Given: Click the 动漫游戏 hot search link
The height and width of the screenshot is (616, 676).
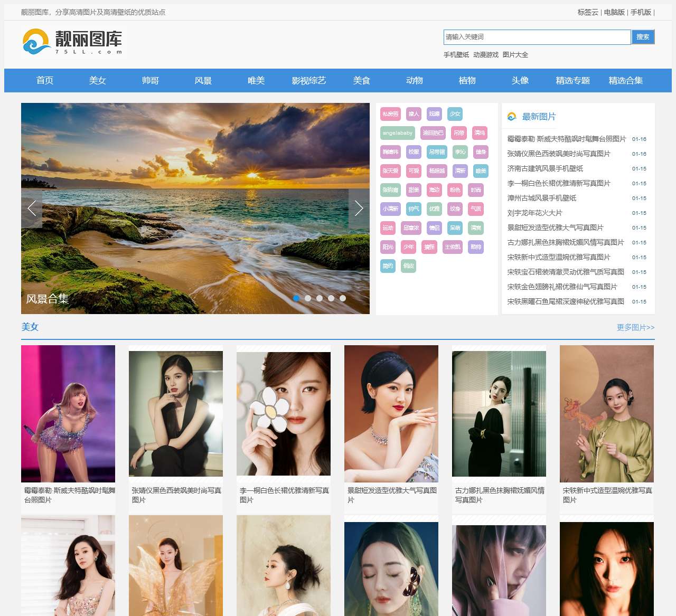Looking at the screenshot, I should point(486,55).
